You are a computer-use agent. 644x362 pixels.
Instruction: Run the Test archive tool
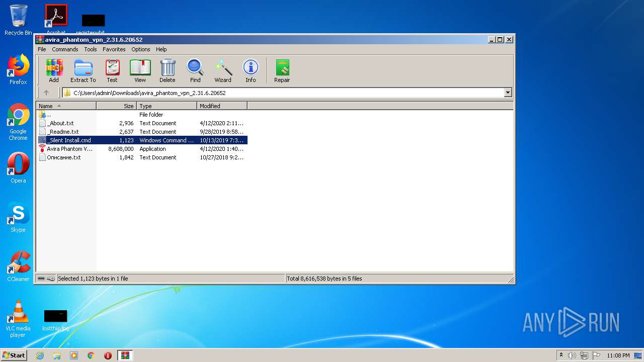[112, 71]
